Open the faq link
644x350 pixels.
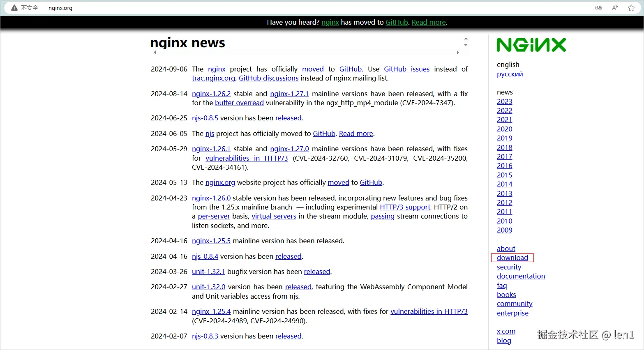click(x=502, y=286)
